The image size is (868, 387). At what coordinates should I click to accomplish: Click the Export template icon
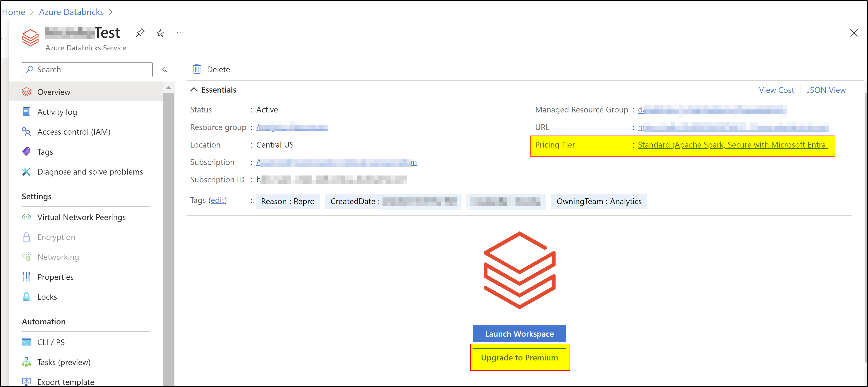(26, 381)
